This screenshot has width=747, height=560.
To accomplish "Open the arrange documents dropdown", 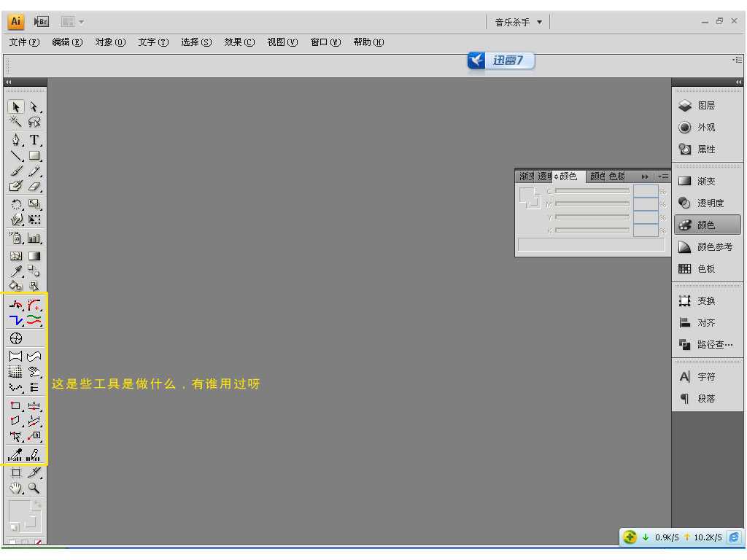I will pyautogui.click(x=72, y=21).
